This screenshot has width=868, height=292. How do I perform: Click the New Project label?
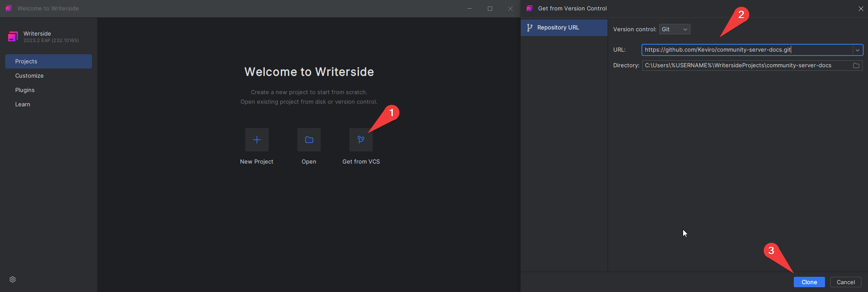256,161
